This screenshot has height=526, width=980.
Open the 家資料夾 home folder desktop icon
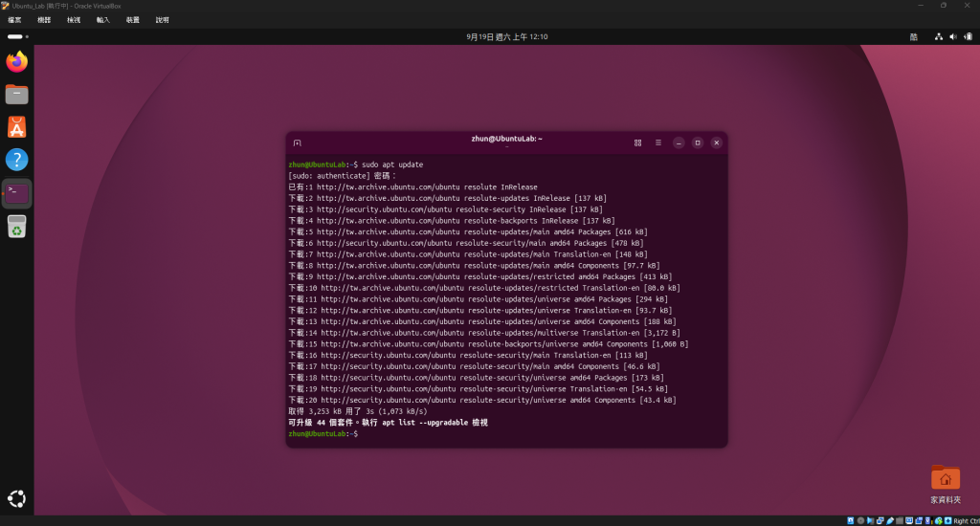coord(945,485)
